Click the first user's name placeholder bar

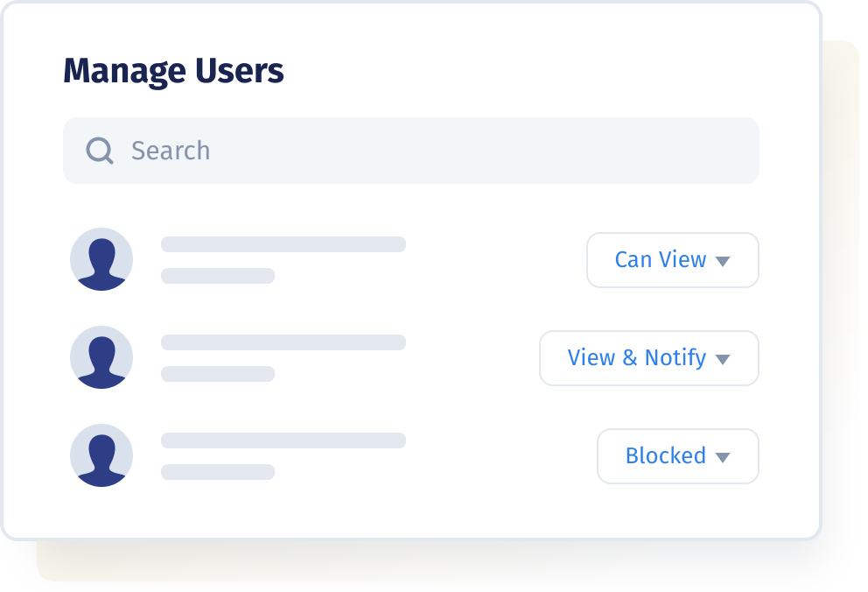pyautogui.click(x=283, y=244)
